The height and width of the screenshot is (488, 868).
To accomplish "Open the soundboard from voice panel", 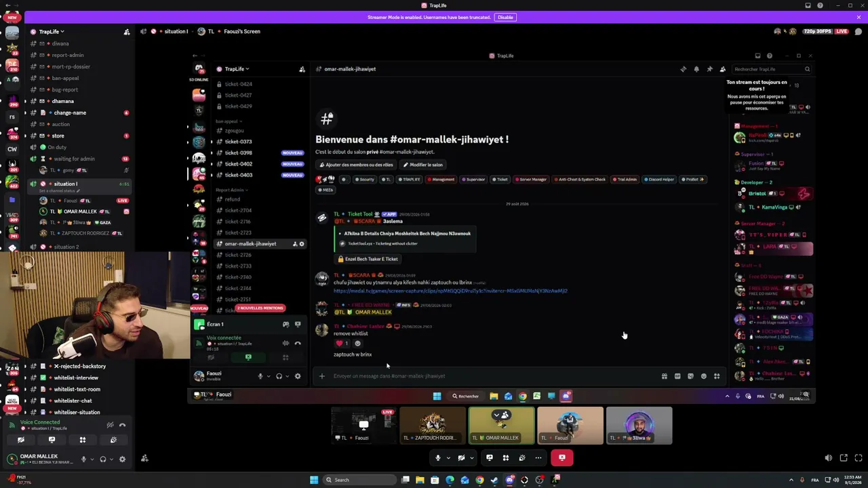I will tap(113, 440).
